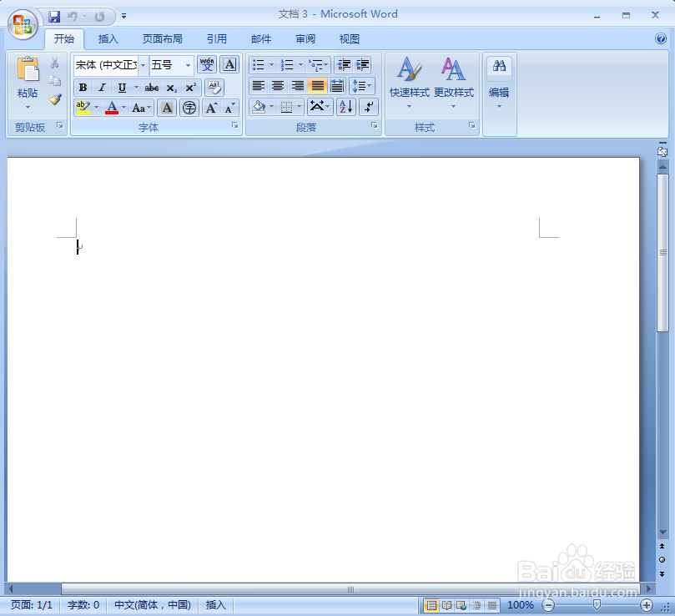Open the 快速样式 gallery
The image size is (675, 616).
pos(410,82)
